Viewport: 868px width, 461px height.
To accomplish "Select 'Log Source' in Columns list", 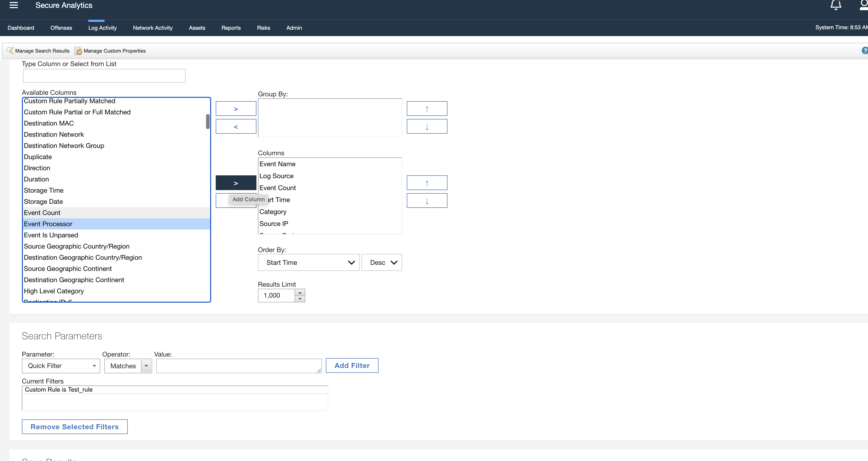I will click(x=330, y=176).
